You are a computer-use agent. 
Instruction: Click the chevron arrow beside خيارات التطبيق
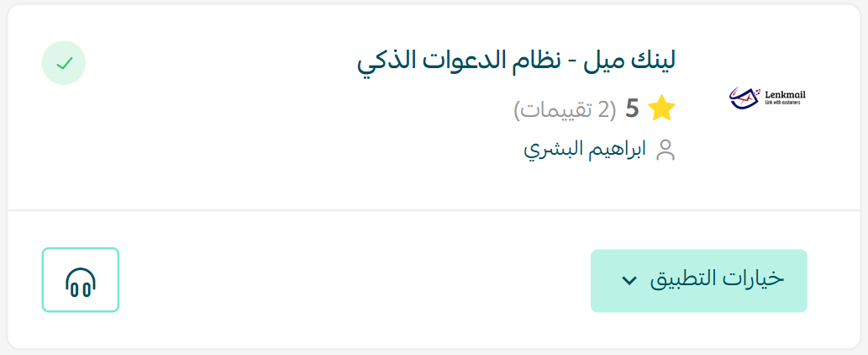click(x=629, y=281)
